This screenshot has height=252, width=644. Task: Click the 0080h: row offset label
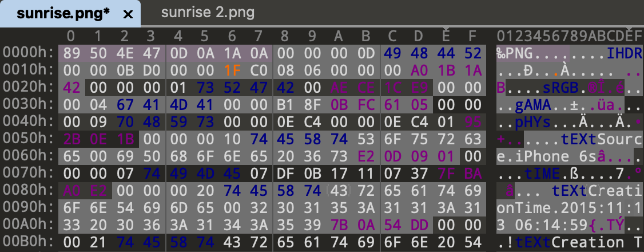(x=29, y=191)
